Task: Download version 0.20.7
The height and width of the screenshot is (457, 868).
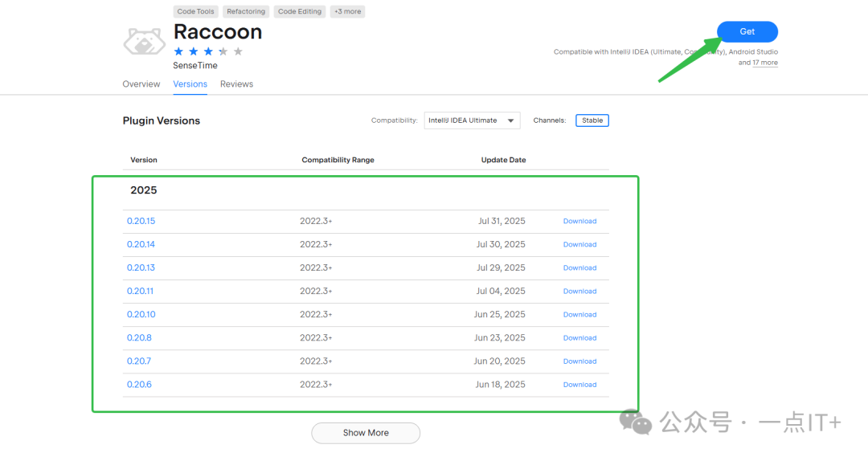Action: tap(579, 361)
